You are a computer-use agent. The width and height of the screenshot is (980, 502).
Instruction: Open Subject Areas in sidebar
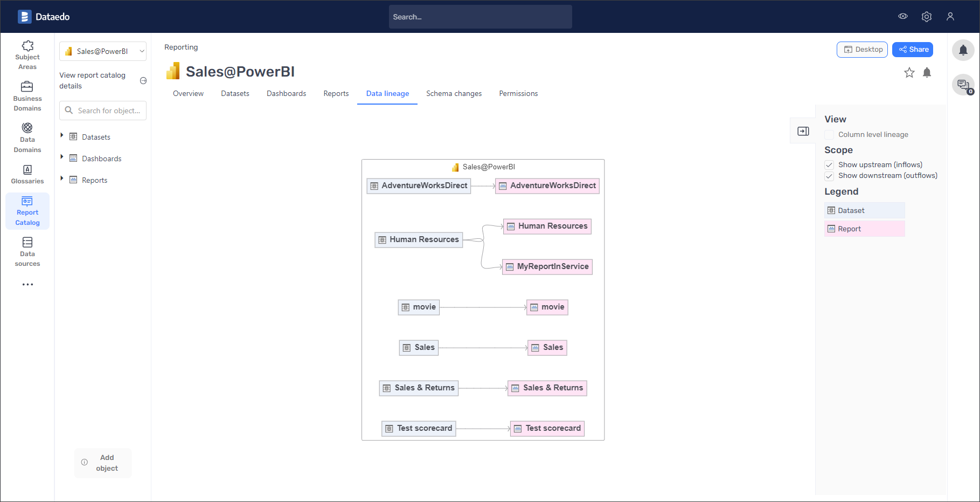[27, 54]
